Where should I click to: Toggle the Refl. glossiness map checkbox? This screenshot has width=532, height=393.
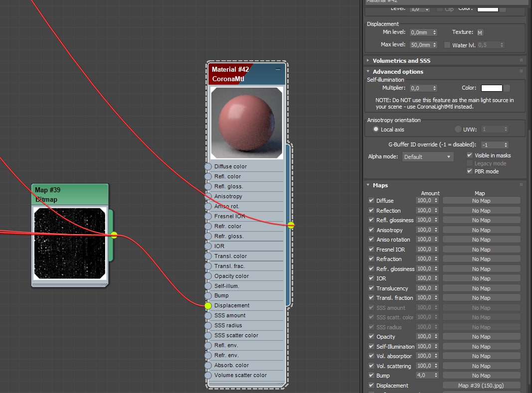(371, 220)
